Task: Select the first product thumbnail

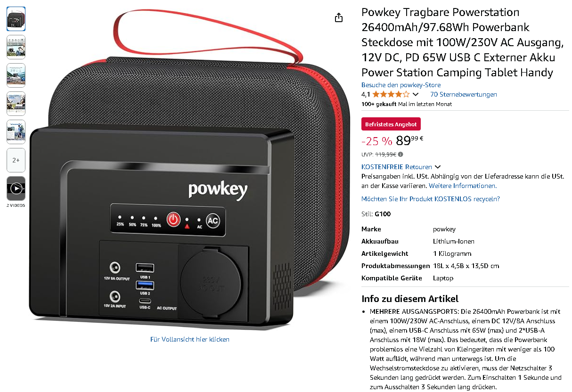Action: (16, 19)
